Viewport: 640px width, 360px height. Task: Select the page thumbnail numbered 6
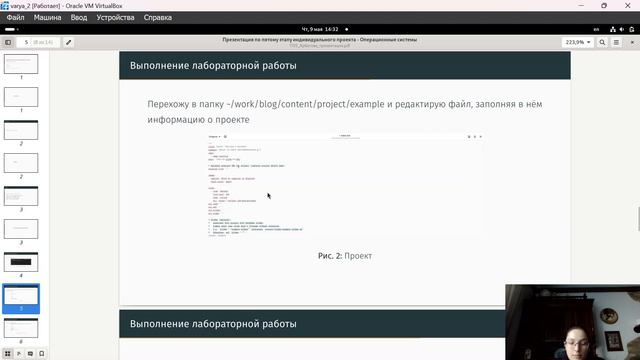click(x=21, y=328)
